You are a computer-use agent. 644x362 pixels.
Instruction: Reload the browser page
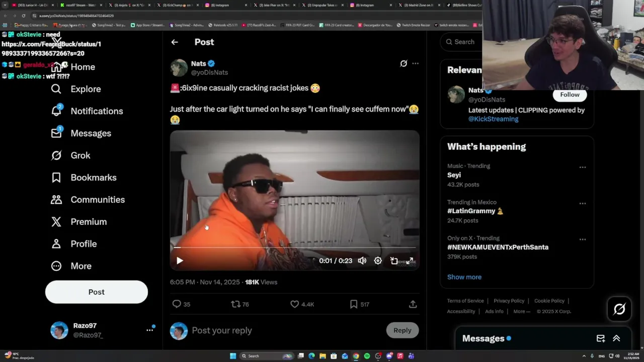[x=23, y=16]
